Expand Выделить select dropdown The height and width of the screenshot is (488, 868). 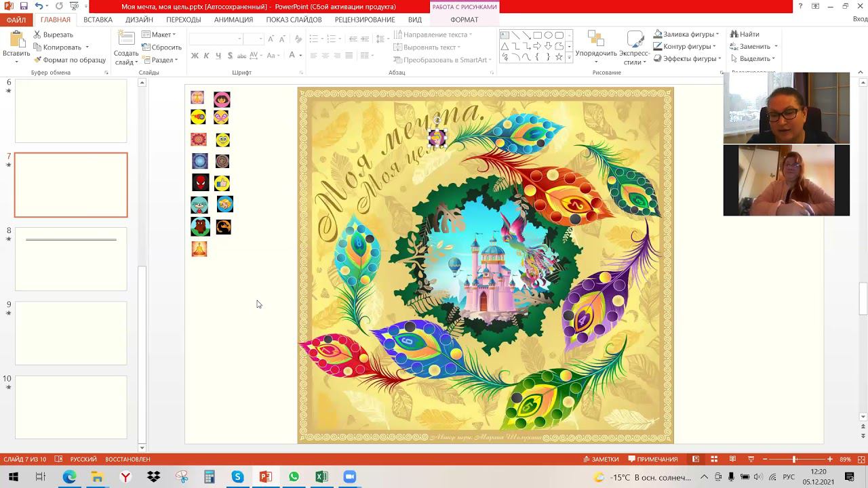coord(753,58)
